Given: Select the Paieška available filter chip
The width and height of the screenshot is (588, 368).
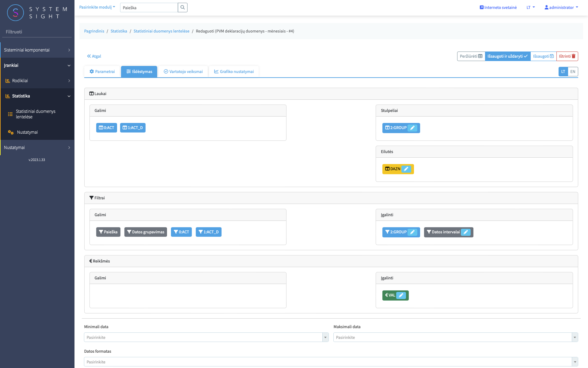Looking at the screenshot, I should [x=108, y=232].
